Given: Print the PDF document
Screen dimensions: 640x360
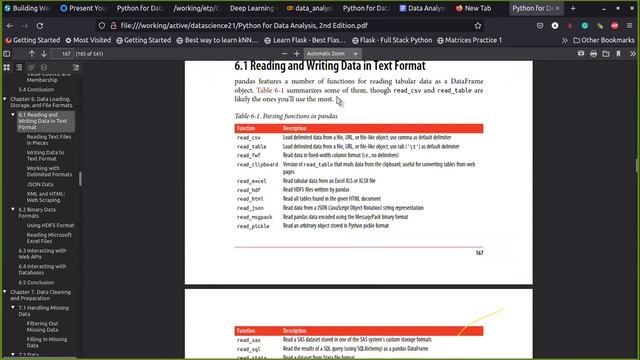Looking at the screenshot, I should pos(593,53).
